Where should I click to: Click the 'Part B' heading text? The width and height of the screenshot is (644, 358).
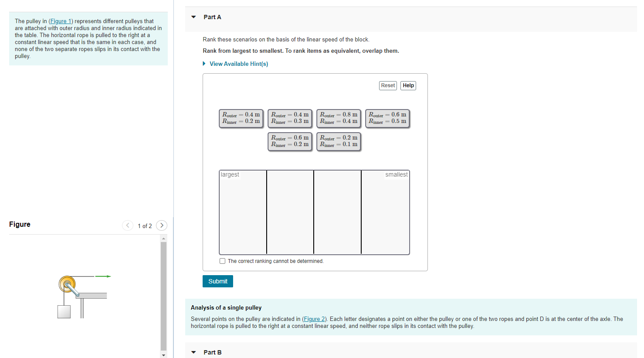coord(213,352)
